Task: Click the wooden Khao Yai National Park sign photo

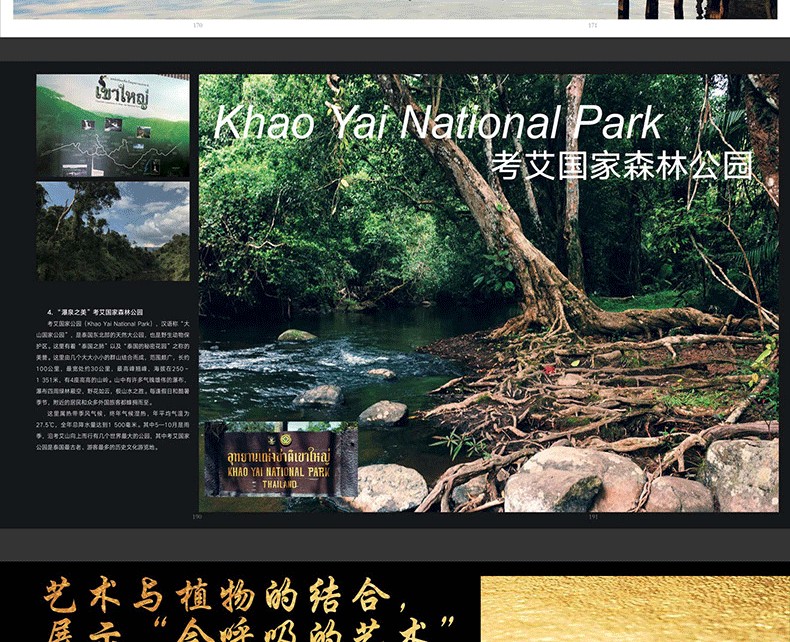Action: [280, 459]
